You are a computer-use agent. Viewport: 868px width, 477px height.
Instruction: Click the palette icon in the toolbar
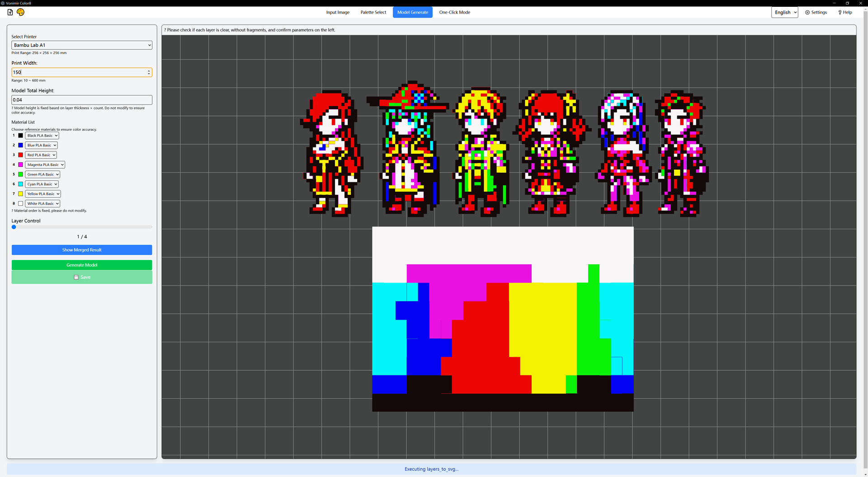(20, 12)
